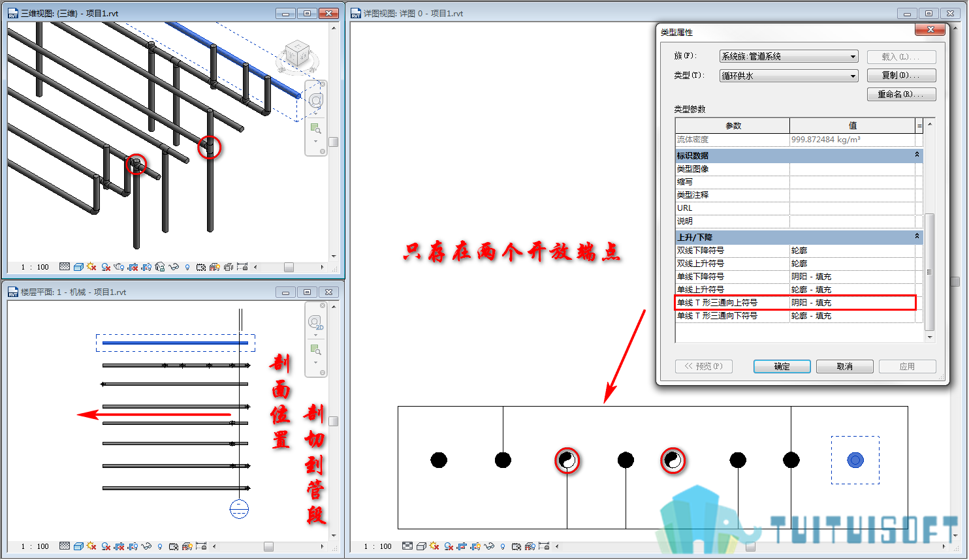
Task: Select 单线 T 形三通向上符号 value cell
Action: click(852, 303)
